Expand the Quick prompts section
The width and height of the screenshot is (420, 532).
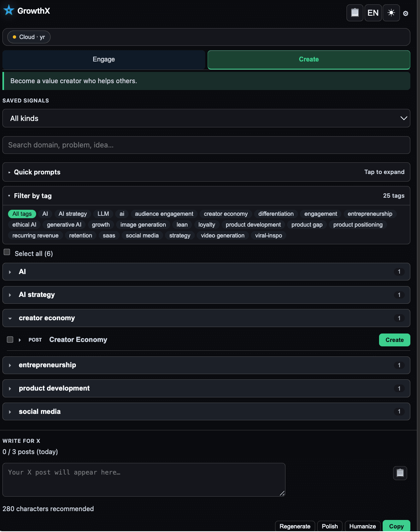(206, 172)
